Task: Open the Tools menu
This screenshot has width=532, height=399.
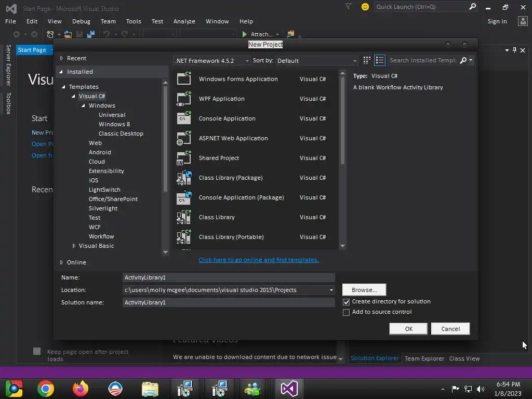Action: [134, 21]
